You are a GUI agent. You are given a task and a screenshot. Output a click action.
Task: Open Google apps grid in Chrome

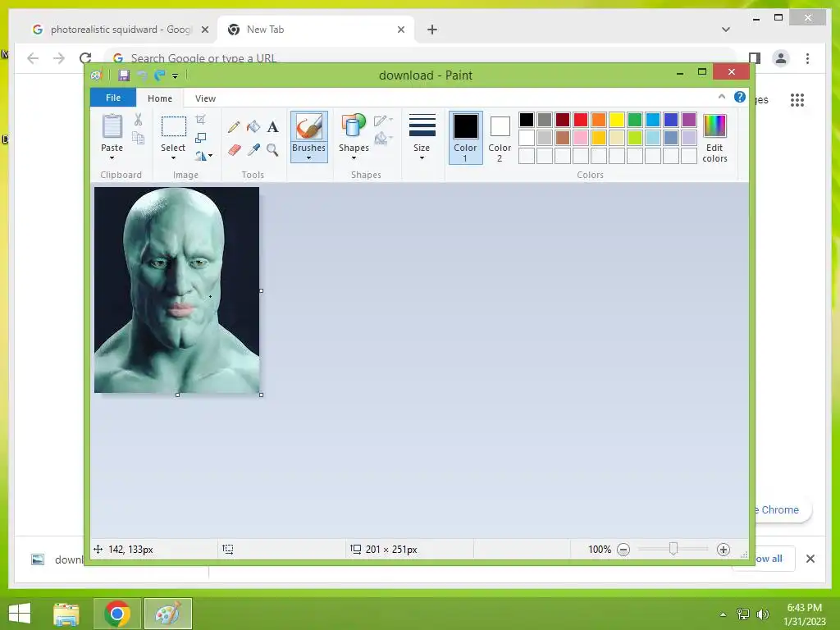[797, 100]
